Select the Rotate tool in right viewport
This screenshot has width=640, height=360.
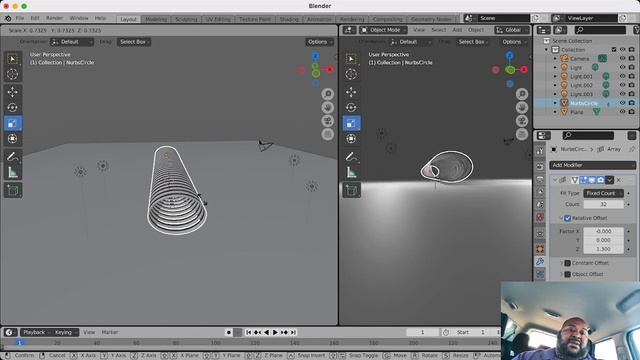tap(351, 107)
